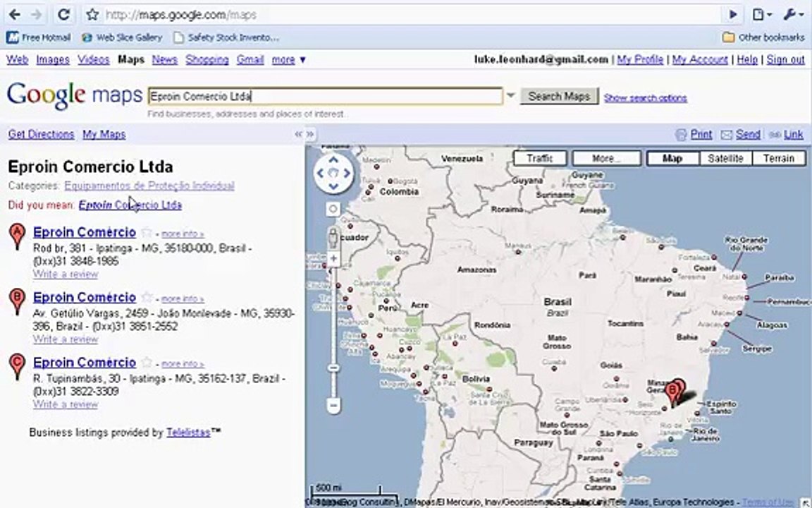Go to Google Videos

pyautogui.click(x=94, y=59)
